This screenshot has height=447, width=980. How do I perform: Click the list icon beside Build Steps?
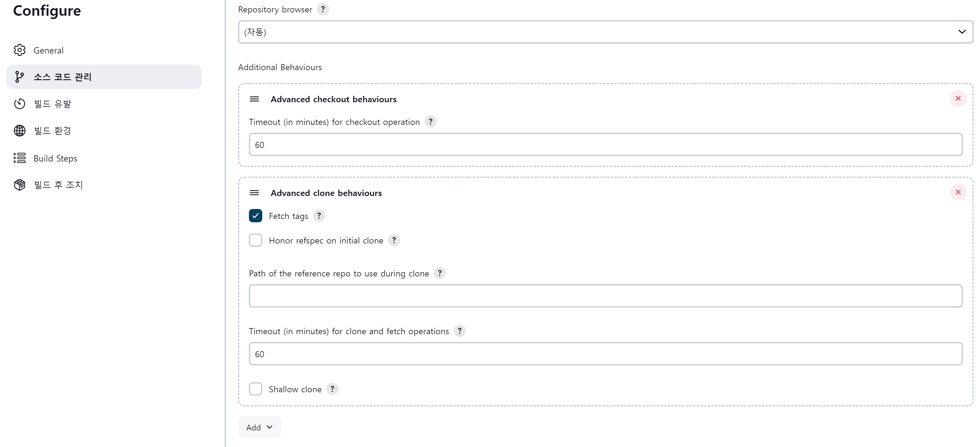(x=19, y=158)
